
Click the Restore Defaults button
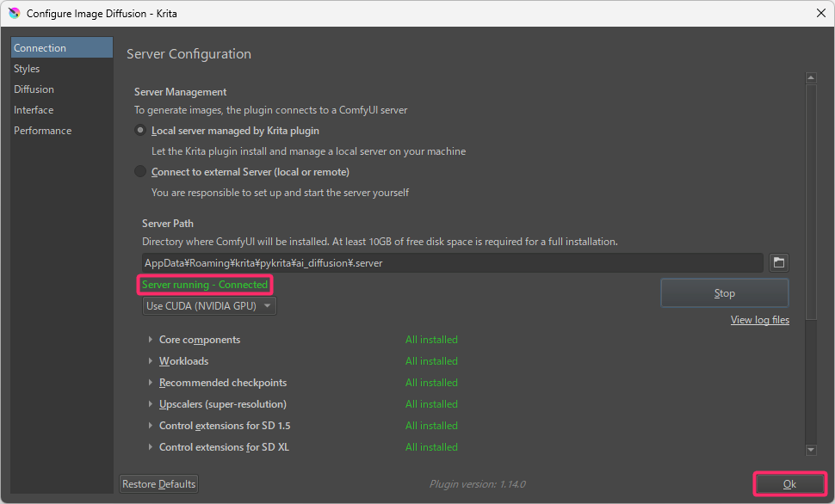tap(158, 483)
